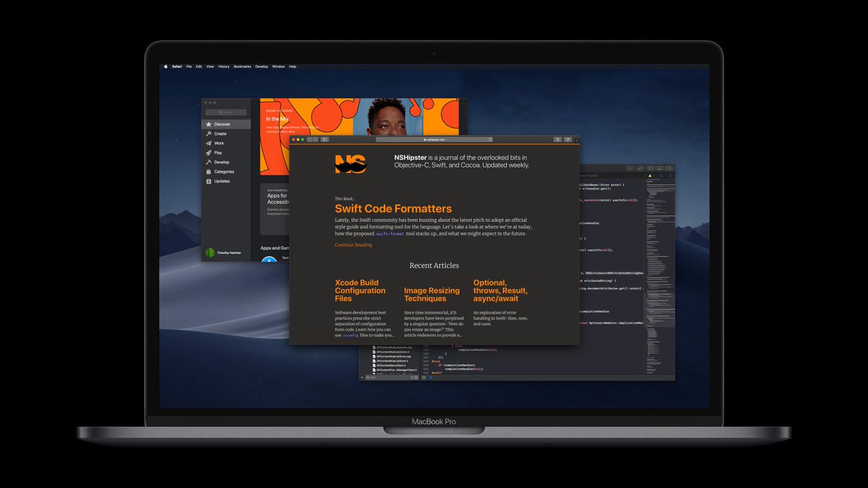Toggle the Safari sidebar button
868x488 pixels.
325,140
